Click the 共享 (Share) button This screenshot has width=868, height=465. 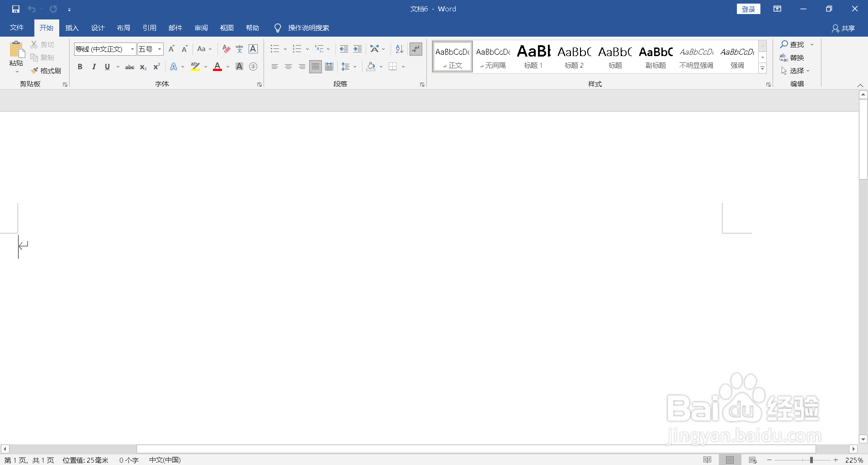pyautogui.click(x=844, y=28)
